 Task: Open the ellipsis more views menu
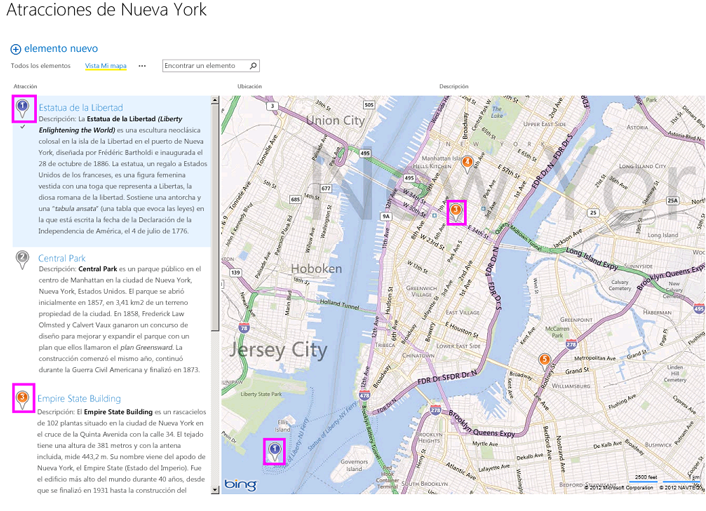(142, 66)
